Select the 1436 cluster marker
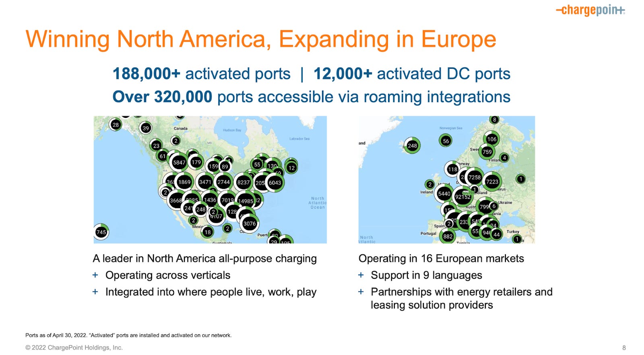Screen dimensions: 644x355 click(210, 200)
